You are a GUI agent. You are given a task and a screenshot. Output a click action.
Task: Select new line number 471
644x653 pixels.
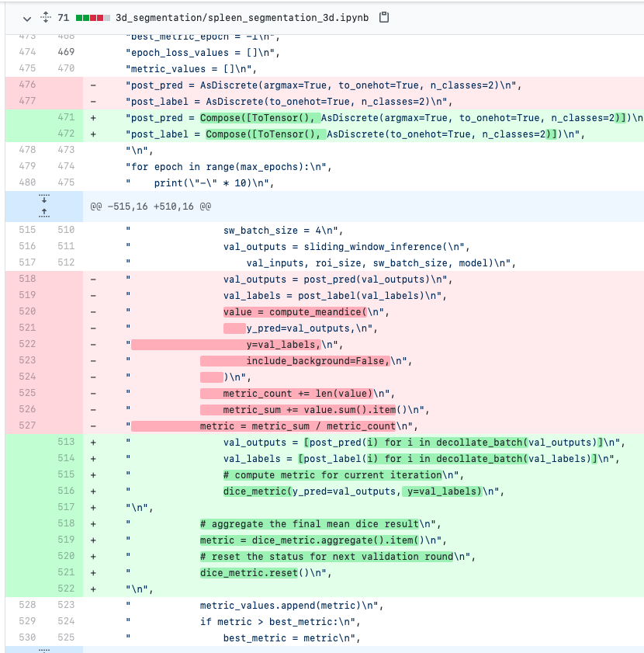click(x=66, y=116)
